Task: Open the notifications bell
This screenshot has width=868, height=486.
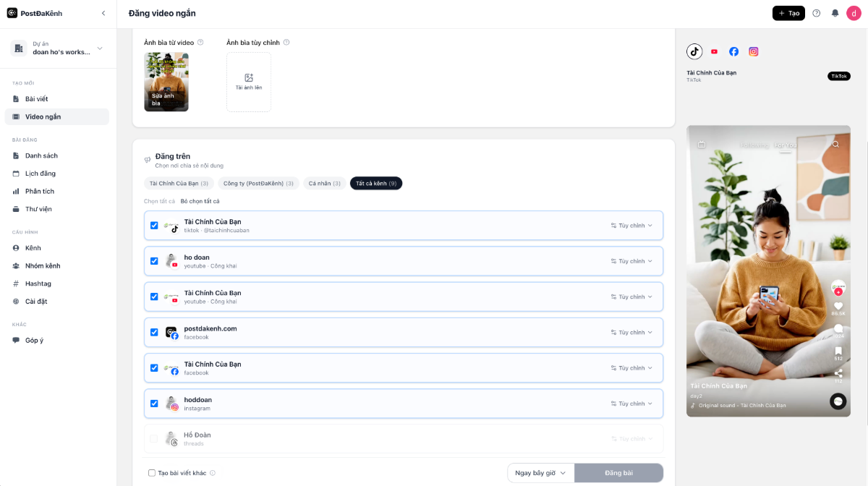Action: click(835, 13)
